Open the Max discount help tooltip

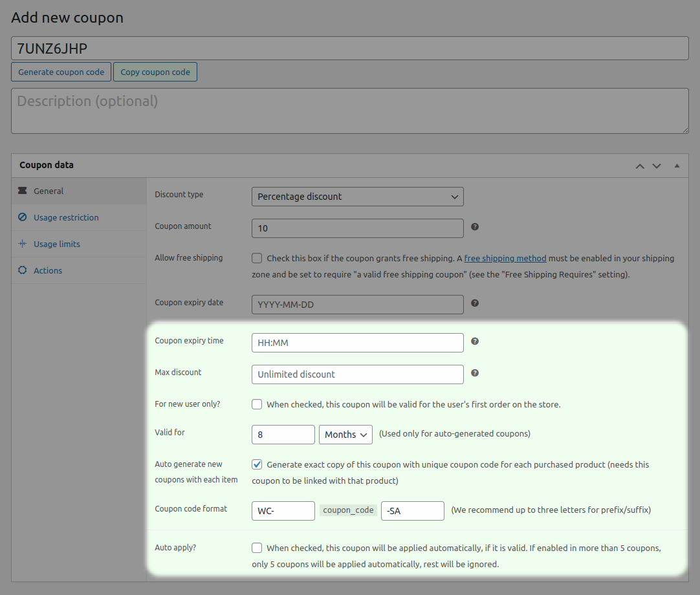pyautogui.click(x=474, y=373)
